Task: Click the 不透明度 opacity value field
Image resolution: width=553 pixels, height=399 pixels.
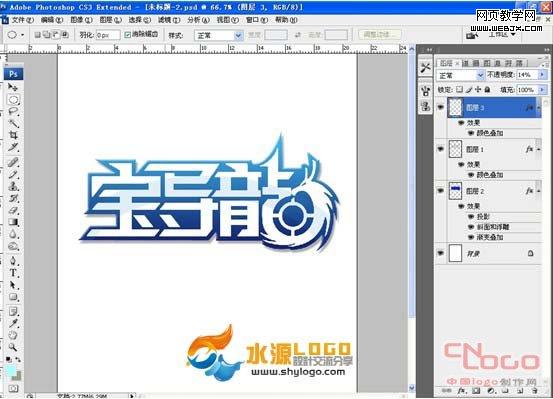Action: point(527,75)
